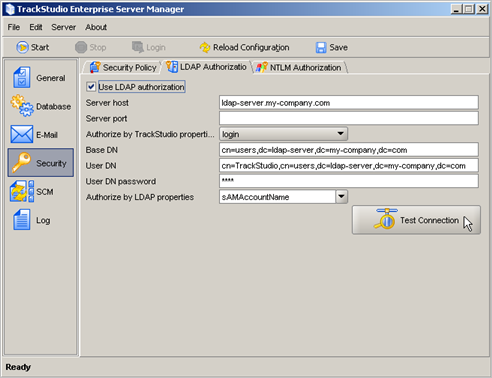Click the 'Server host' label
Image resolution: width=492 pixels, height=378 pixels.
[107, 103]
